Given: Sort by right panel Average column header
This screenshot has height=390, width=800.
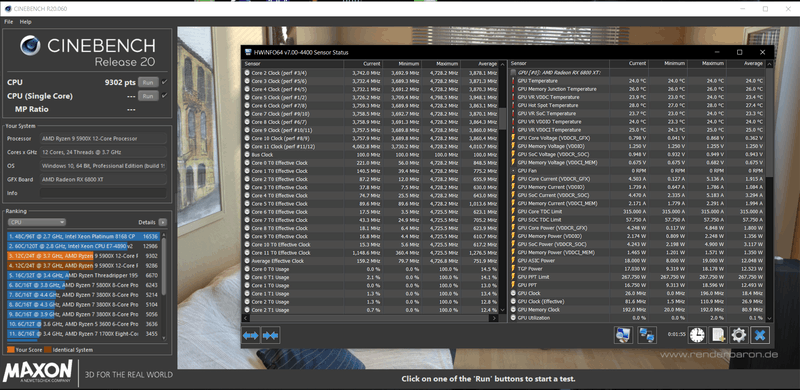Looking at the screenshot, I should point(745,64).
